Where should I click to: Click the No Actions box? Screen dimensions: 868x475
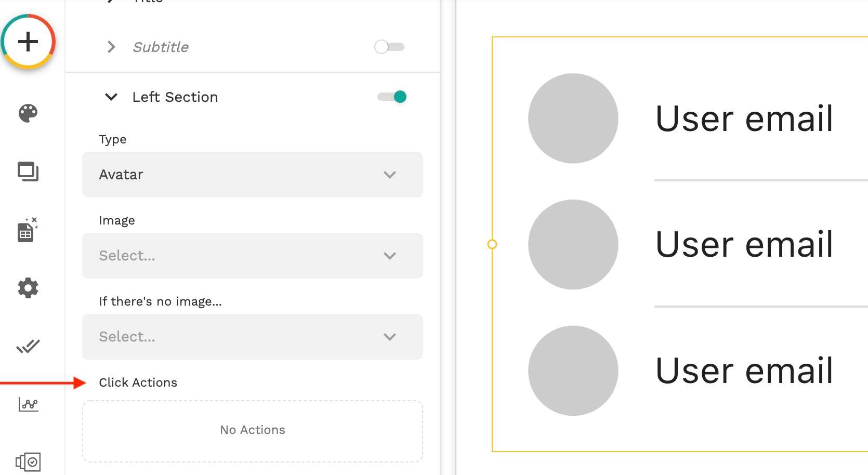(x=253, y=431)
